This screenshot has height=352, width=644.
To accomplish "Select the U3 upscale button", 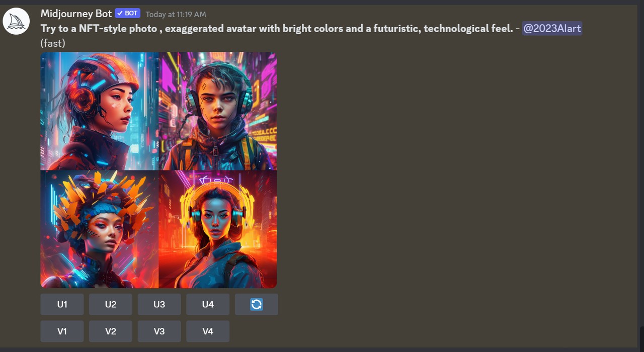I will 159,304.
